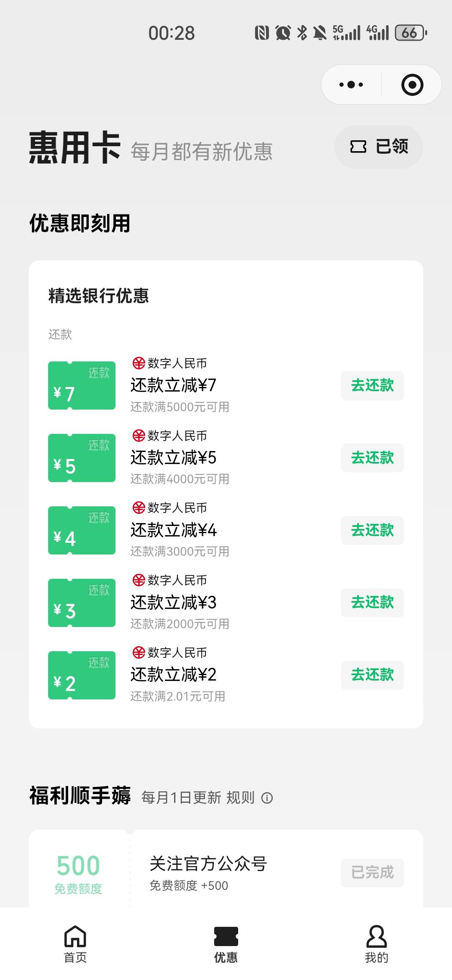The height and width of the screenshot is (980, 452).
Task: Open mini program more options menu
Action: (x=351, y=85)
